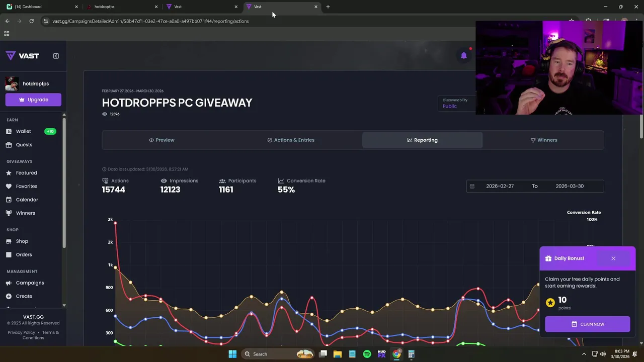Screen dimensions: 644x362
Task: Click the vast.gg address bar
Action: [150, 21]
